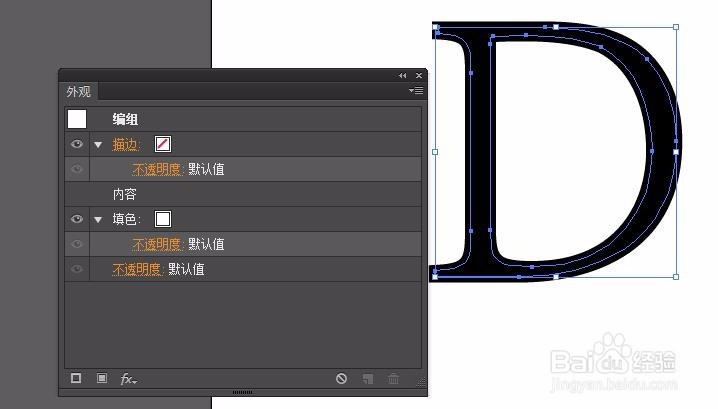718x409 pixels.
Task: Collapse the appearance panel with double arrows
Action: [402, 76]
